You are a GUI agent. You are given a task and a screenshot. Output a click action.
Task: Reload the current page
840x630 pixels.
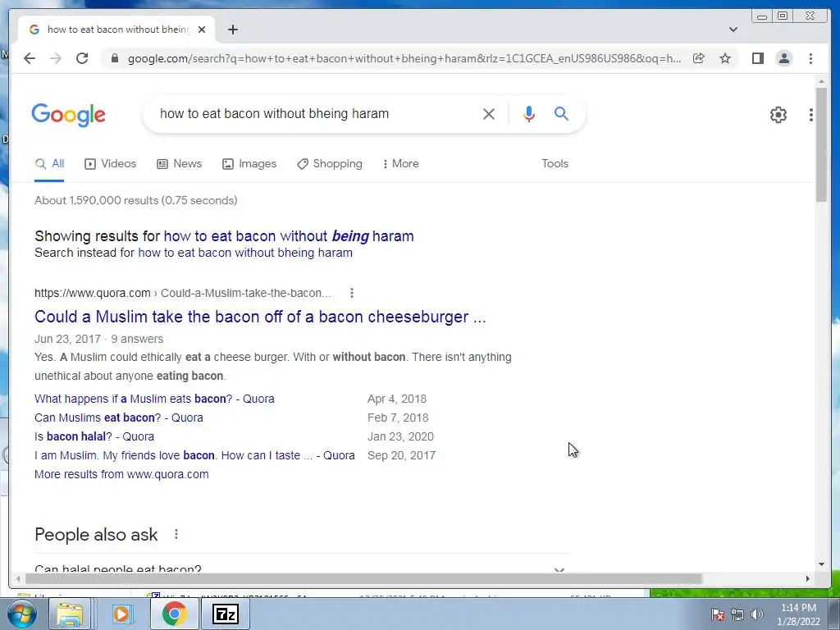click(x=82, y=58)
